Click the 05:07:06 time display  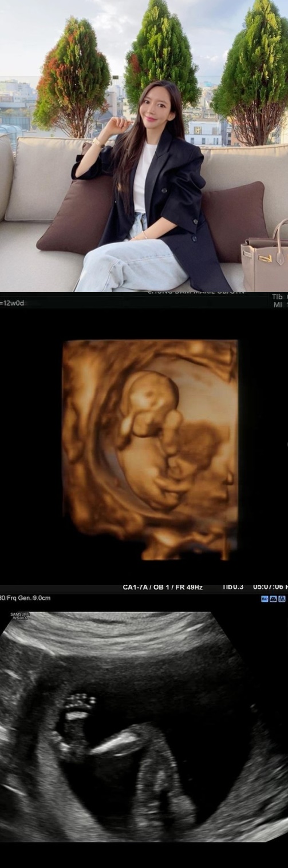click(270, 587)
